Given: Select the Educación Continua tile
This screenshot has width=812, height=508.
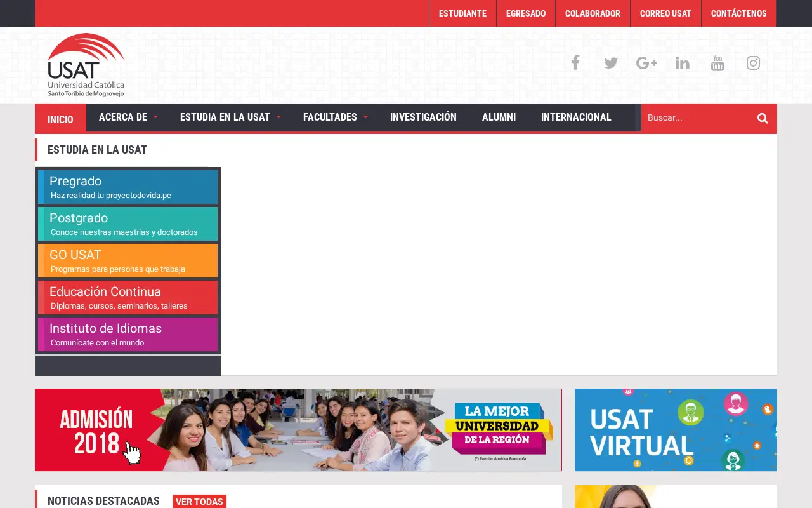Looking at the screenshot, I should click(128, 297).
